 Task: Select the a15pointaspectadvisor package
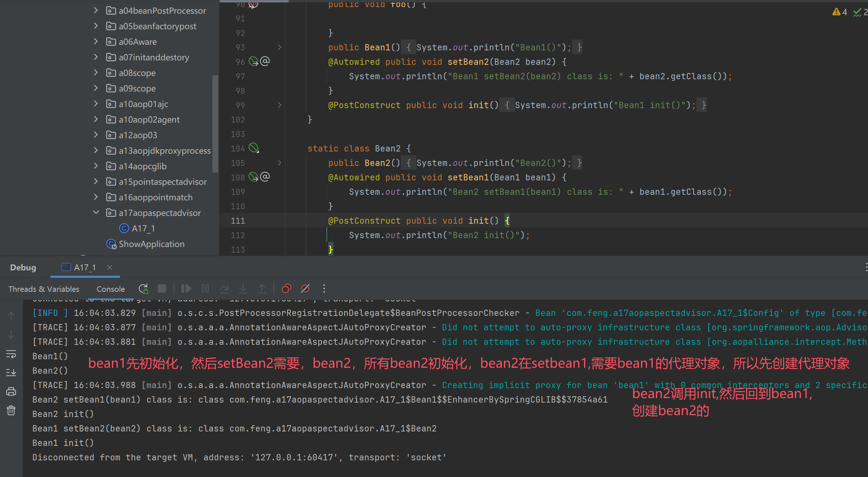click(163, 182)
